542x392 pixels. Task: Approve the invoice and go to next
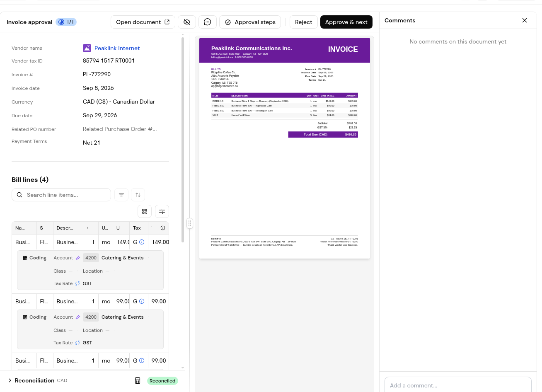346,22
